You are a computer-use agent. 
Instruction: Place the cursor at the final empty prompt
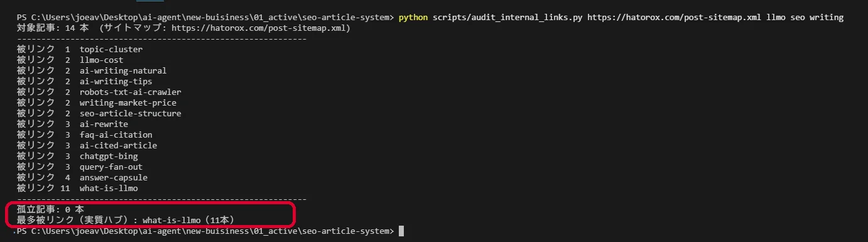click(x=401, y=231)
